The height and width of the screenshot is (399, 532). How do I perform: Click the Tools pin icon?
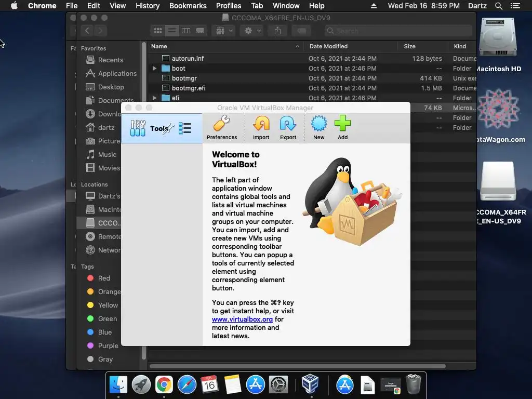169,128
